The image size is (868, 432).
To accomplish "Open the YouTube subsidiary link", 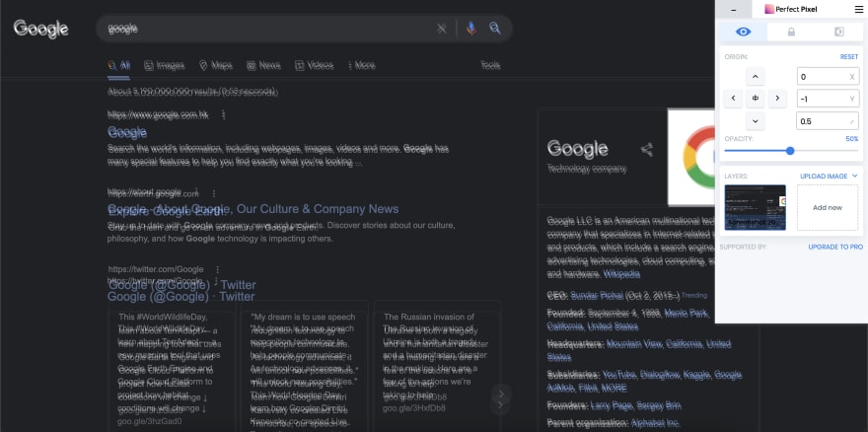I will click(x=617, y=375).
